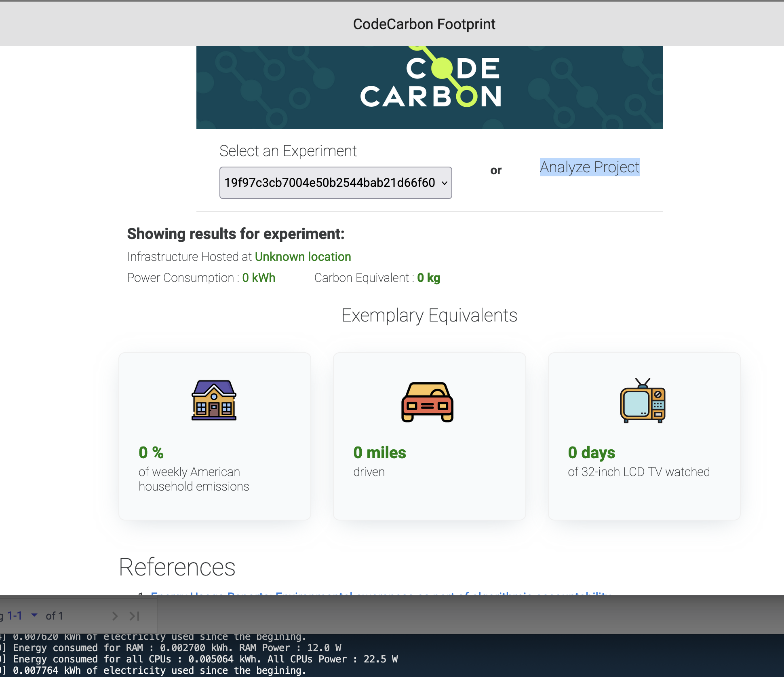Click the CodeCarbon Footprint title bar

pyautogui.click(x=424, y=24)
